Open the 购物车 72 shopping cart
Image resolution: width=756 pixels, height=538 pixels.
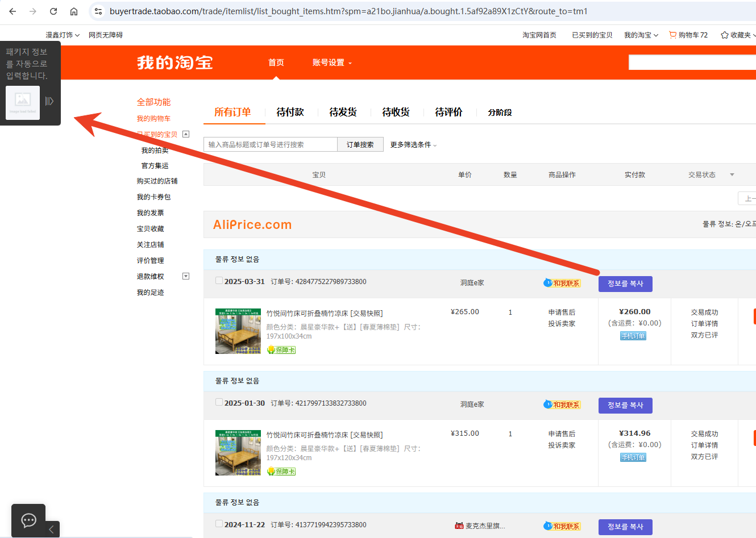[688, 35]
